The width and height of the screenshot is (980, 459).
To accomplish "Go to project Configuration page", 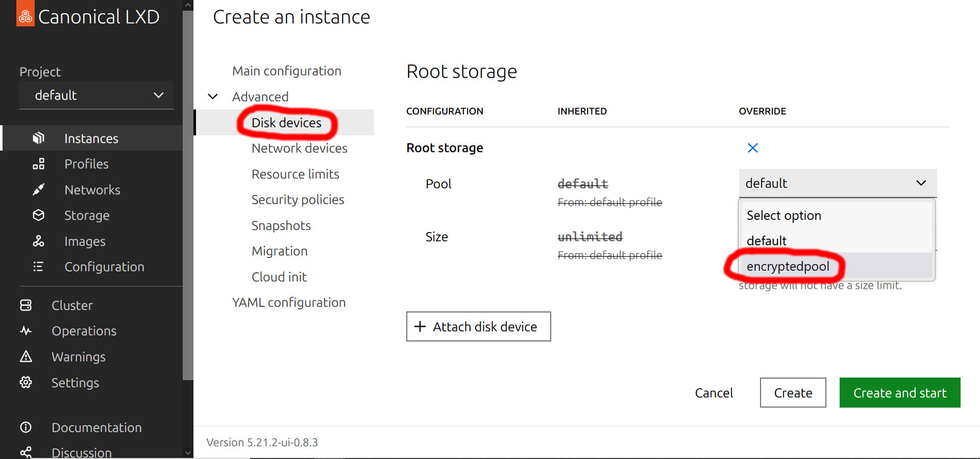I will coord(105,267).
